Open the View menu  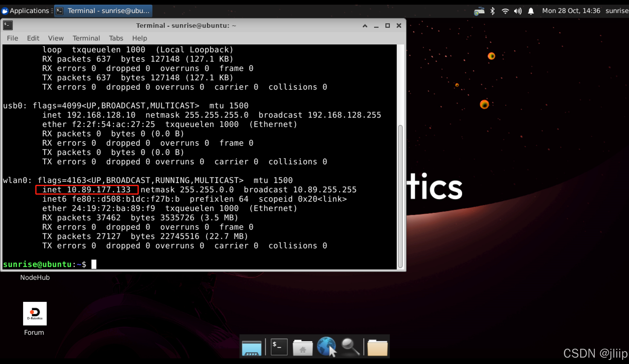[56, 38]
